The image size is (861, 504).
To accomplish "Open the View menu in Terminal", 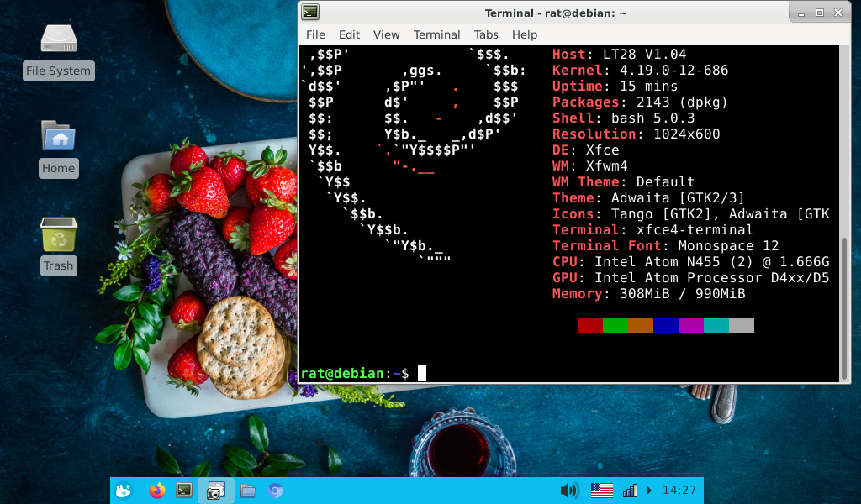I will [x=386, y=34].
